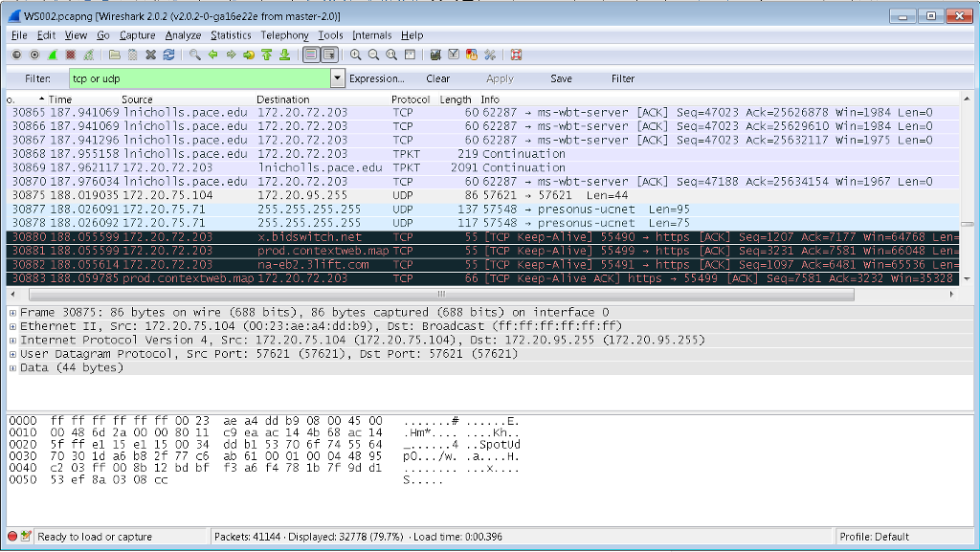Open Wireshark preferences with the wrench icon
The width and height of the screenshot is (980, 552).
point(489,55)
